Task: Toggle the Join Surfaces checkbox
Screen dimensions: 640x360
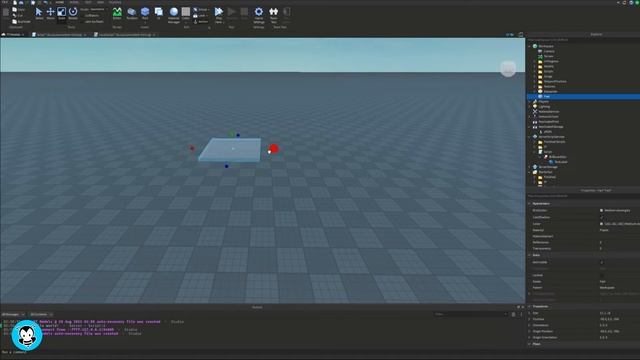Action: pos(93,21)
